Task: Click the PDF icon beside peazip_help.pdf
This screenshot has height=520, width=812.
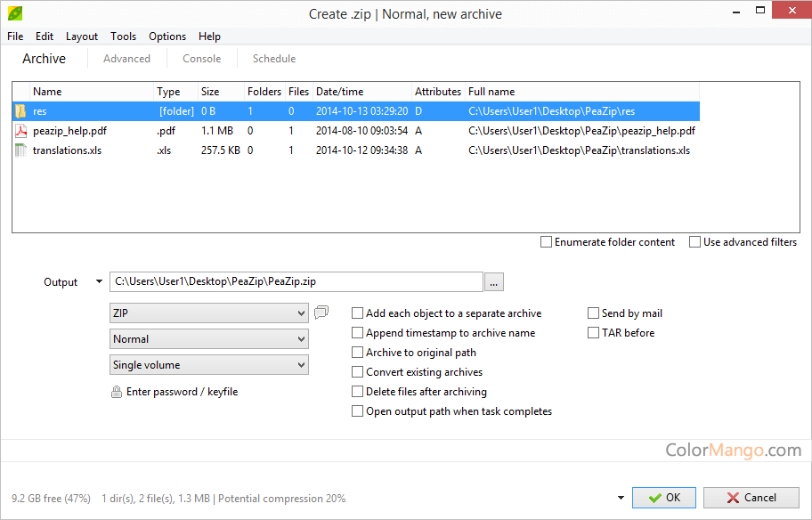Action: tap(20, 131)
